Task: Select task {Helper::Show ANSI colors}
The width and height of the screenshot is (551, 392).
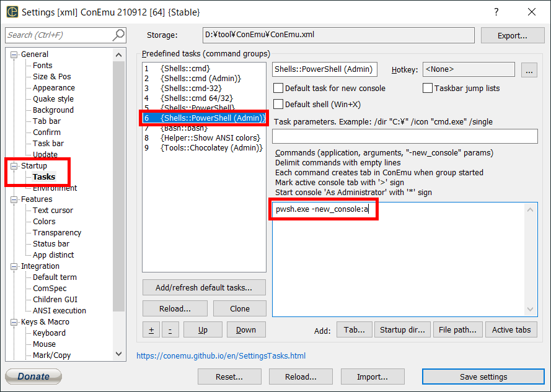Action: pos(204,137)
